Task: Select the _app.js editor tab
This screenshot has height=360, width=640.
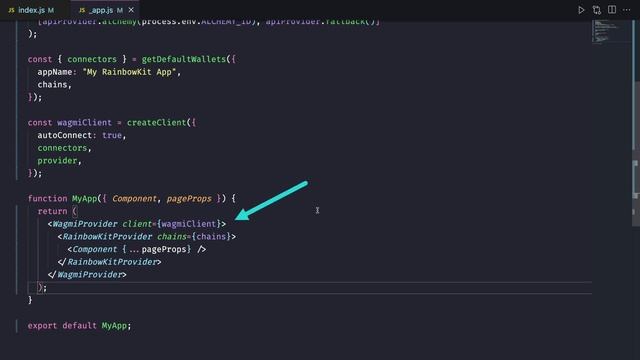Action: click(105, 10)
